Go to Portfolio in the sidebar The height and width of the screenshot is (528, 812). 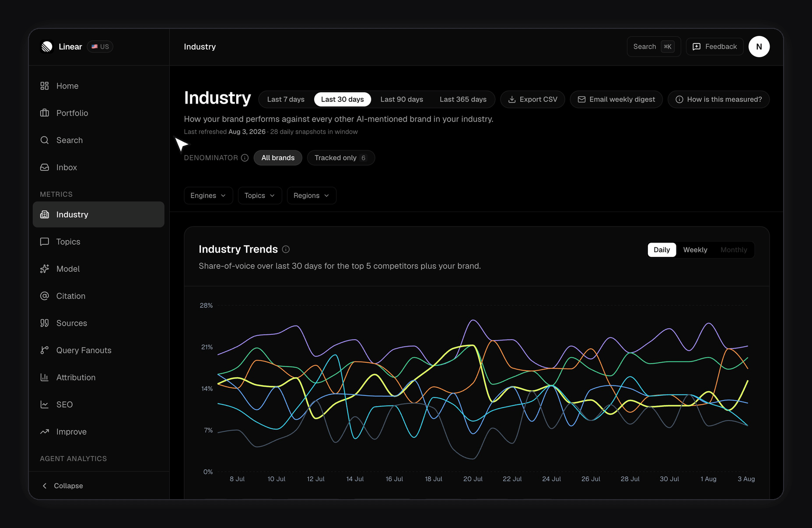[98, 113]
